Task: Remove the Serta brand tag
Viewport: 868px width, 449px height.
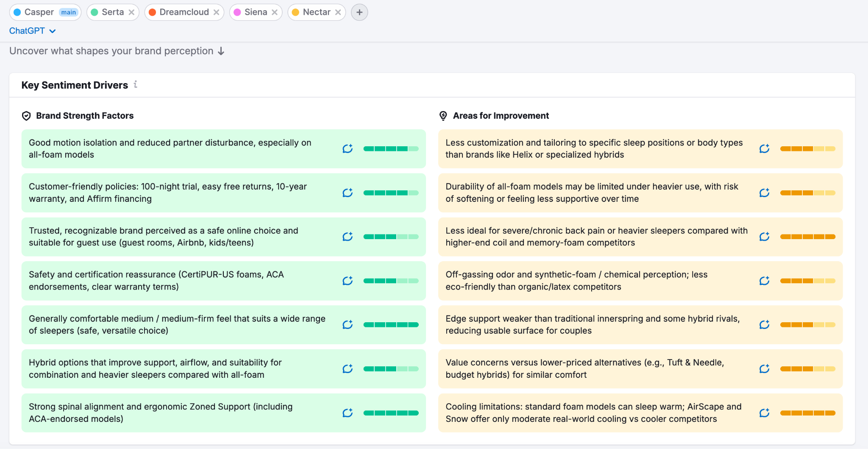Action: 132,12
